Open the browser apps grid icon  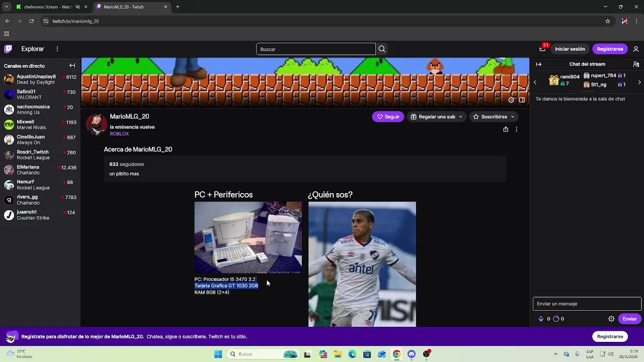click(x=7, y=34)
